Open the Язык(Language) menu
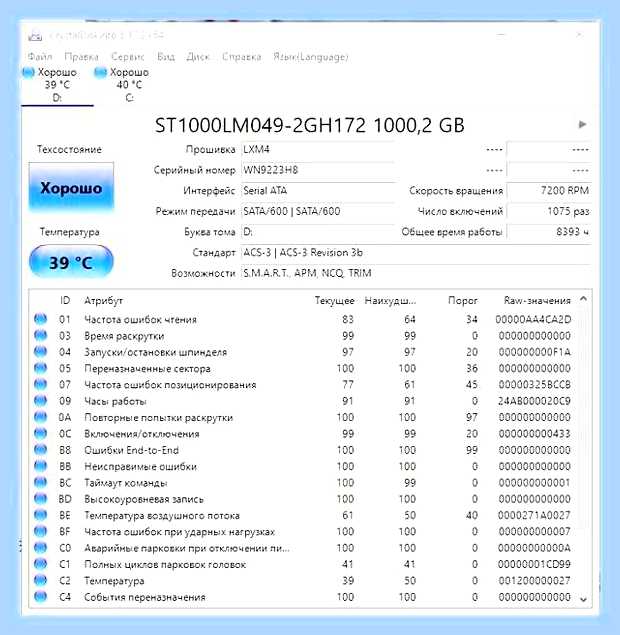Screen dimensions: 620x635 311,56
